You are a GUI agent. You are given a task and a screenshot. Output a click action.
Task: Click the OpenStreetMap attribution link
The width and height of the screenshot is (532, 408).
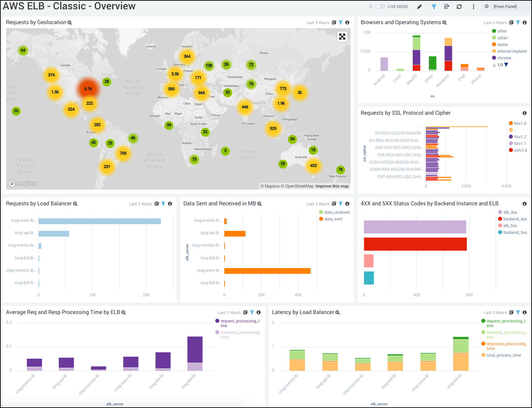(299, 186)
